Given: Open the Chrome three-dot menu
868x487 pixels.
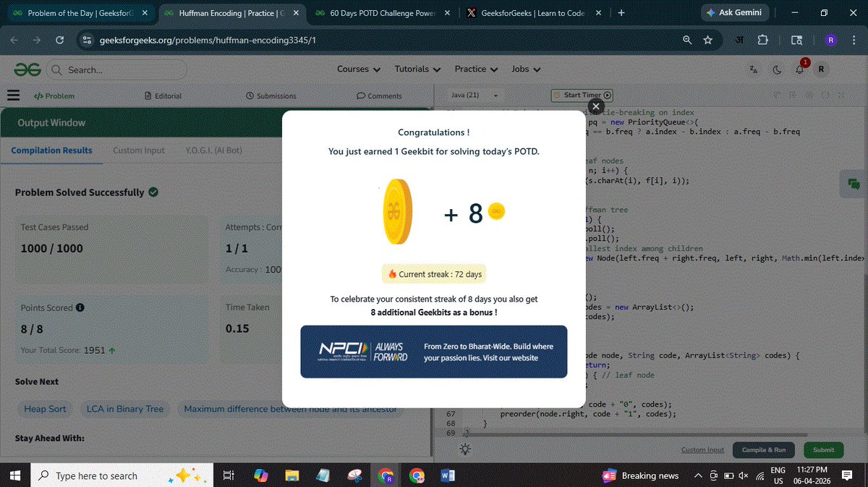Looking at the screenshot, I should 853,40.
